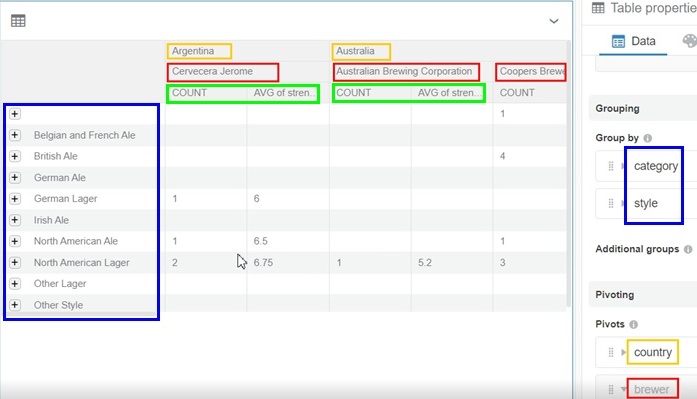
Task: Expand the blank first category row
Action: click(15, 114)
